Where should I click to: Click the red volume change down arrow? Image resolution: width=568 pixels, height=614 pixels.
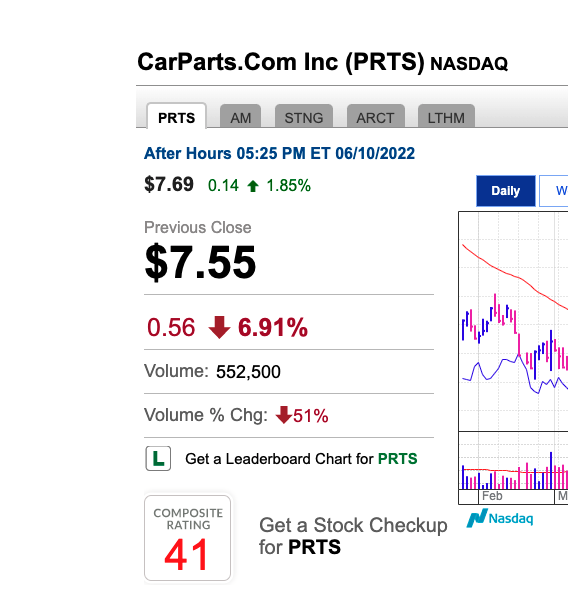283,415
